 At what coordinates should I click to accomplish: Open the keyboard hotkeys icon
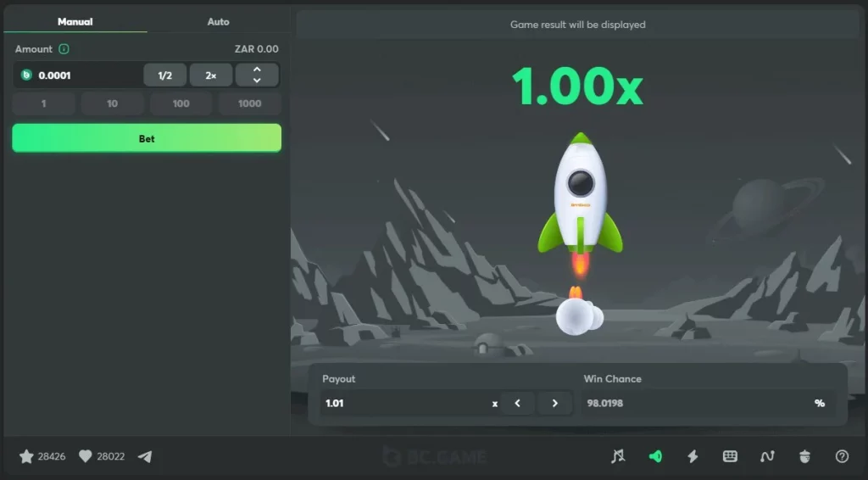point(730,456)
